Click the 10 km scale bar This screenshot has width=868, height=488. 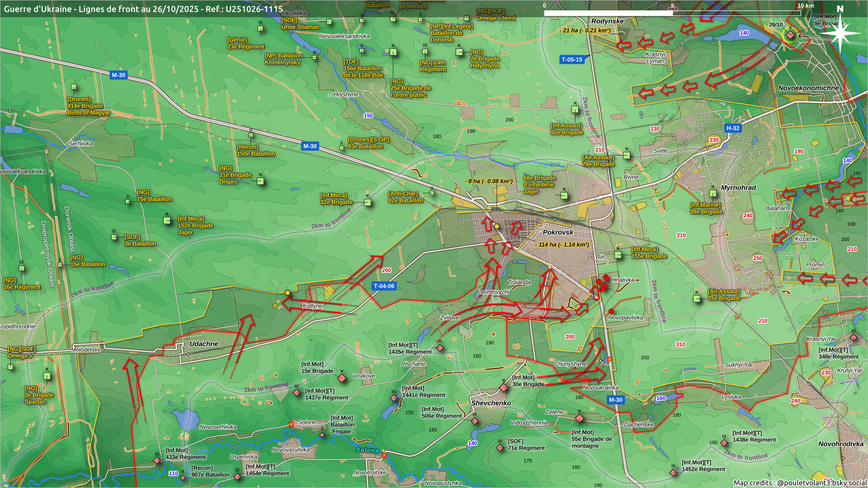(672, 13)
